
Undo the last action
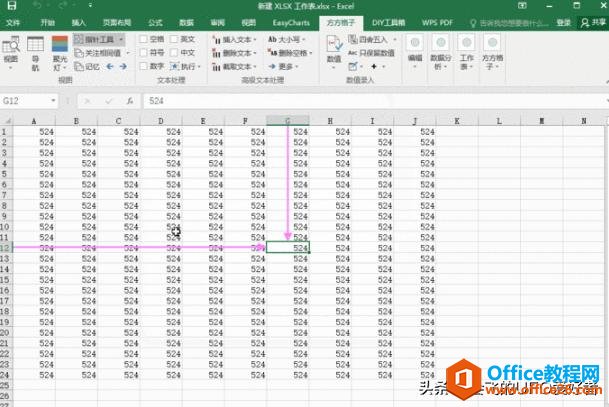tap(37, 5)
